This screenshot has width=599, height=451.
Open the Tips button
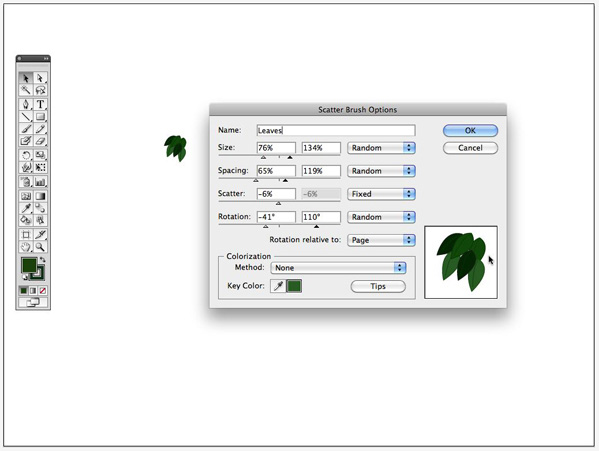tap(378, 286)
